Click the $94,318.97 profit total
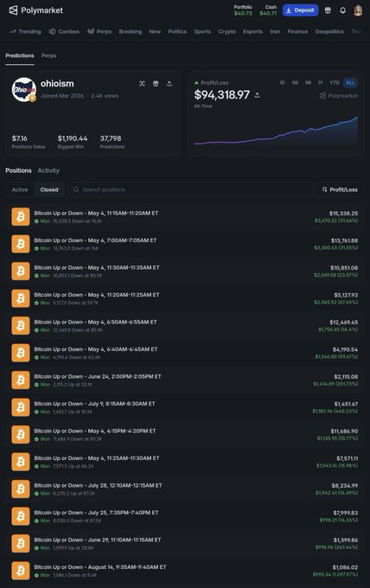 (221, 95)
